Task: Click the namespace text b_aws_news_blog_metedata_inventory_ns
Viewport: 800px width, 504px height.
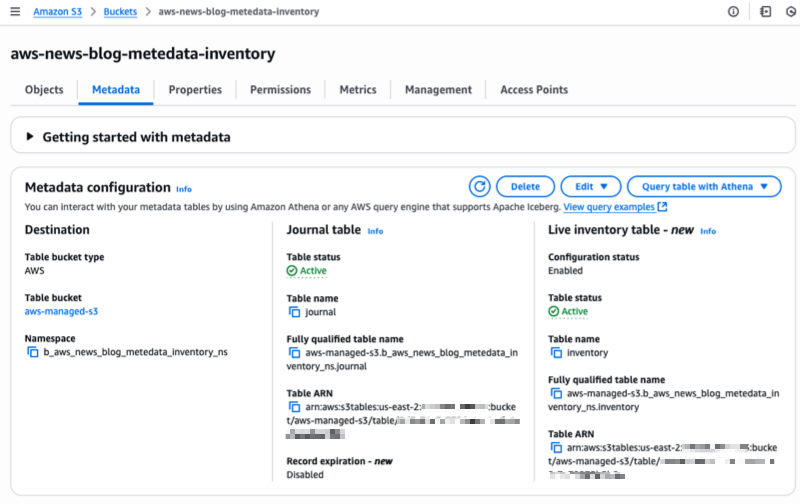Action: 136,352
